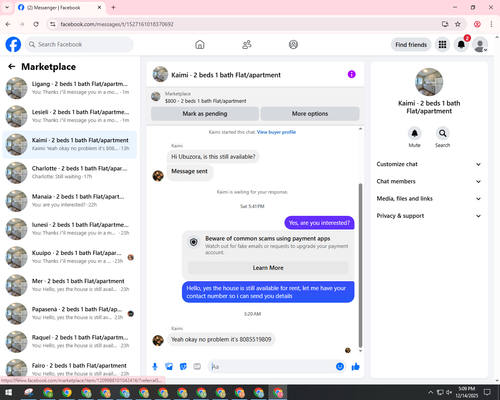
Task: Click the browser back arrow
Action: (x=8, y=24)
